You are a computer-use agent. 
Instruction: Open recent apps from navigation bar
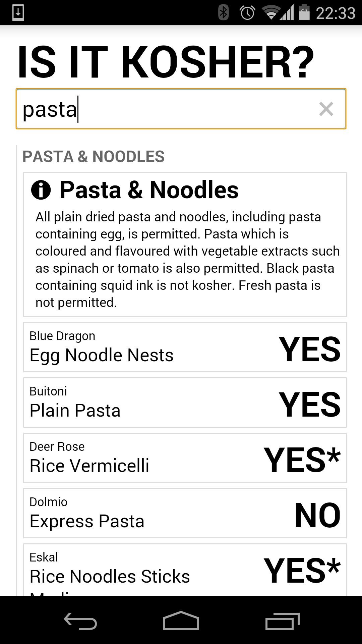pos(282,621)
